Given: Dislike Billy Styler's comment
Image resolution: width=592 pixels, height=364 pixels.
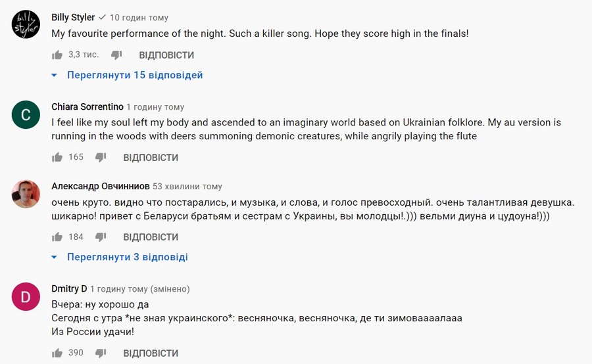Looking at the screenshot, I should tap(116, 55).
